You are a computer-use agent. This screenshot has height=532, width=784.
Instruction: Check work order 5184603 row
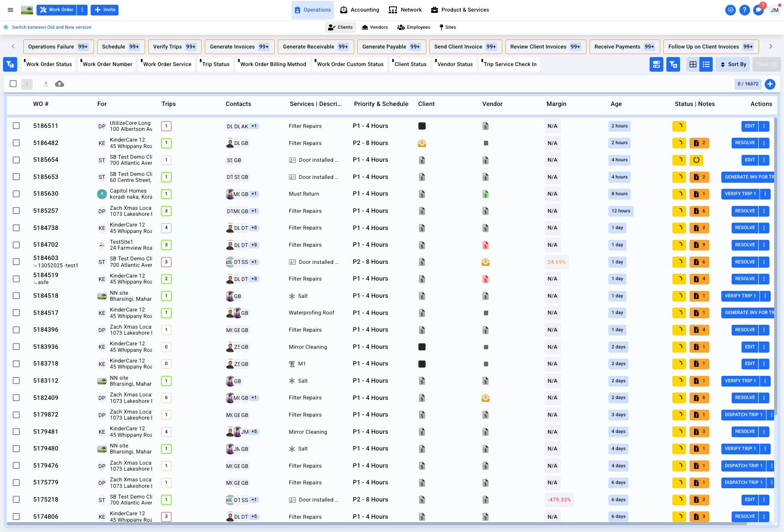click(x=16, y=262)
